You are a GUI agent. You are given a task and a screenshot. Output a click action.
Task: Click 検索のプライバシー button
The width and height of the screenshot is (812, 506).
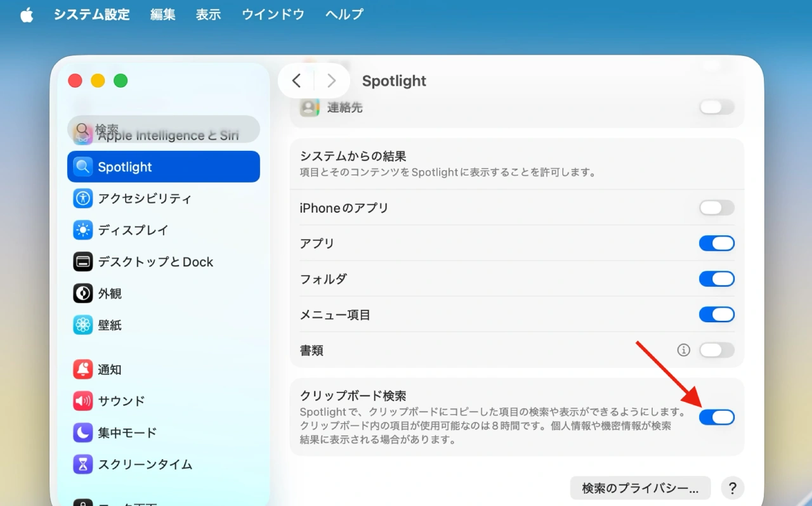click(640, 488)
